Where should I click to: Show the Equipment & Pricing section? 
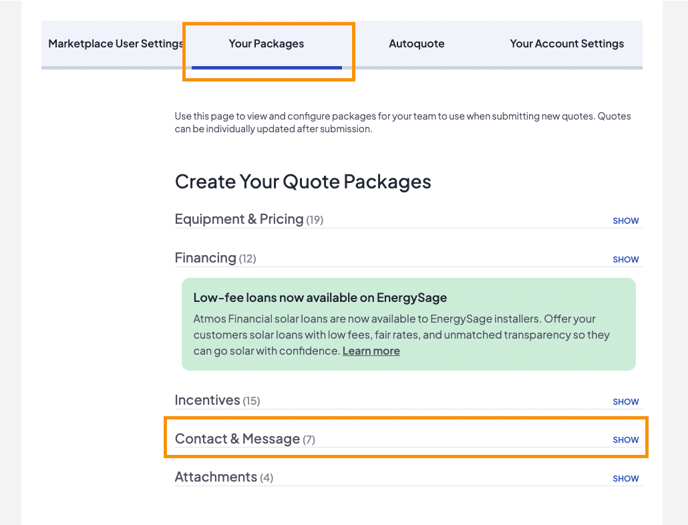625,221
